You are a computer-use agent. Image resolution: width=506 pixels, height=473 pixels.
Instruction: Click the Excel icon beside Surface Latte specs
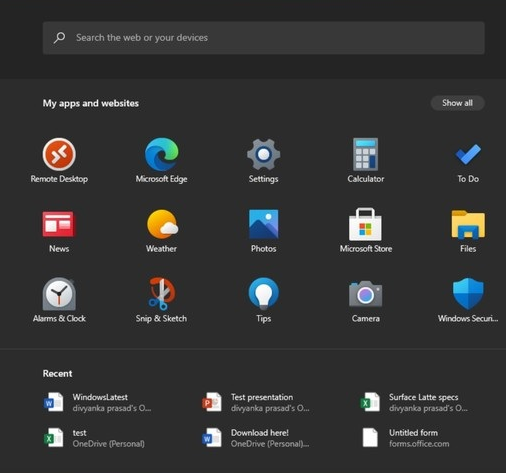click(x=370, y=402)
